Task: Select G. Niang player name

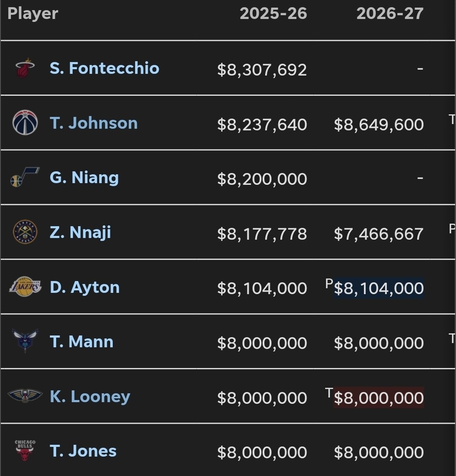Action: (84, 178)
